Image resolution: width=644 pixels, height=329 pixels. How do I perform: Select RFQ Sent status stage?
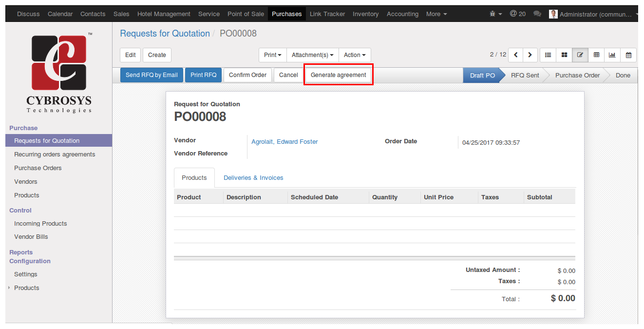pyautogui.click(x=525, y=75)
